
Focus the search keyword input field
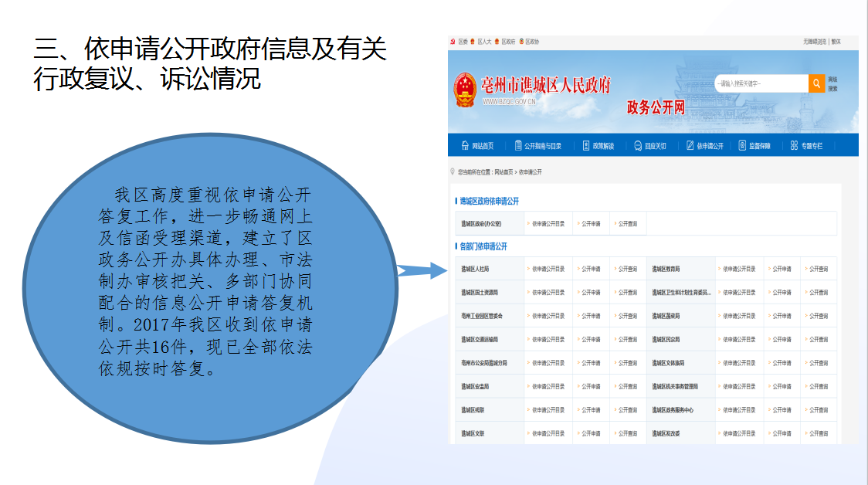[761, 83]
